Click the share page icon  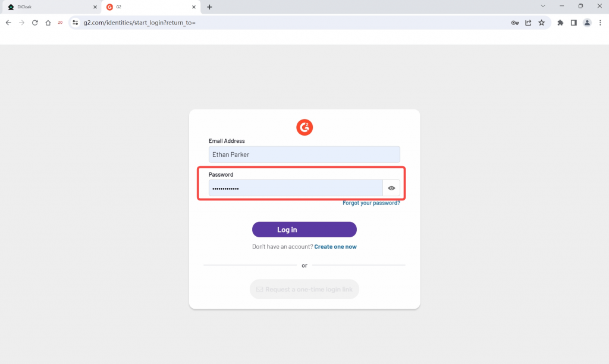[528, 23]
